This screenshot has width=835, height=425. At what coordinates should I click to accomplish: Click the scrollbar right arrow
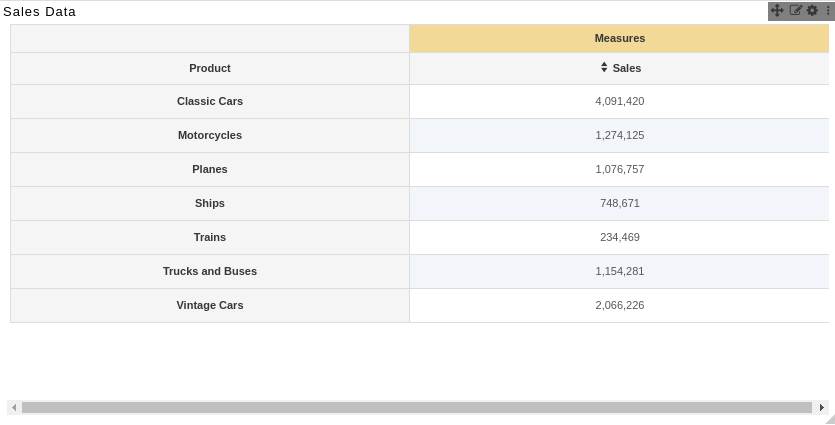822,407
